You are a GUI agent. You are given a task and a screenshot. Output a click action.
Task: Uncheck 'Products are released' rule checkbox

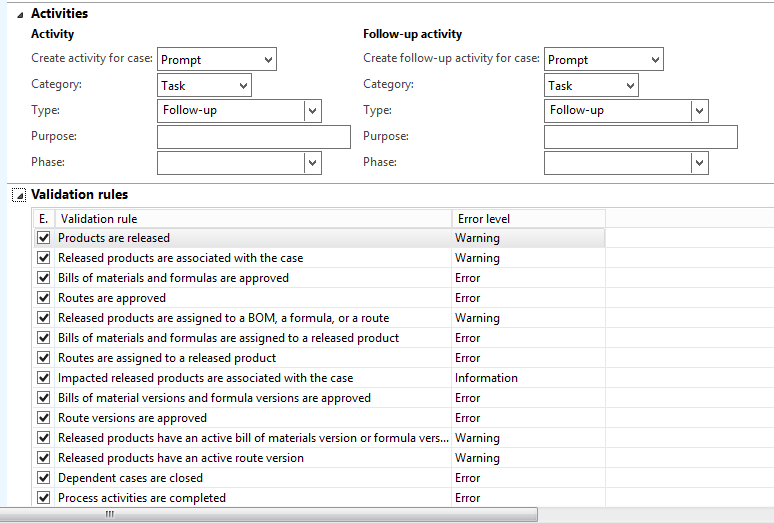pyautogui.click(x=43, y=238)
